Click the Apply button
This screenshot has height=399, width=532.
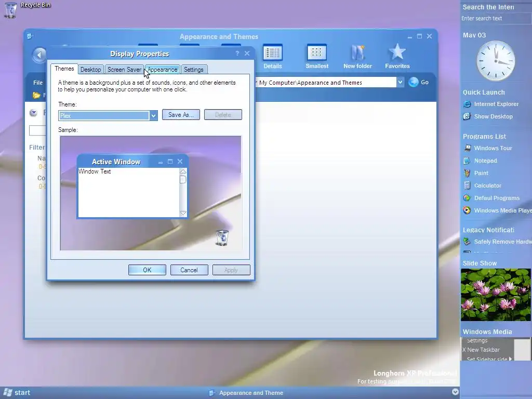231,270
